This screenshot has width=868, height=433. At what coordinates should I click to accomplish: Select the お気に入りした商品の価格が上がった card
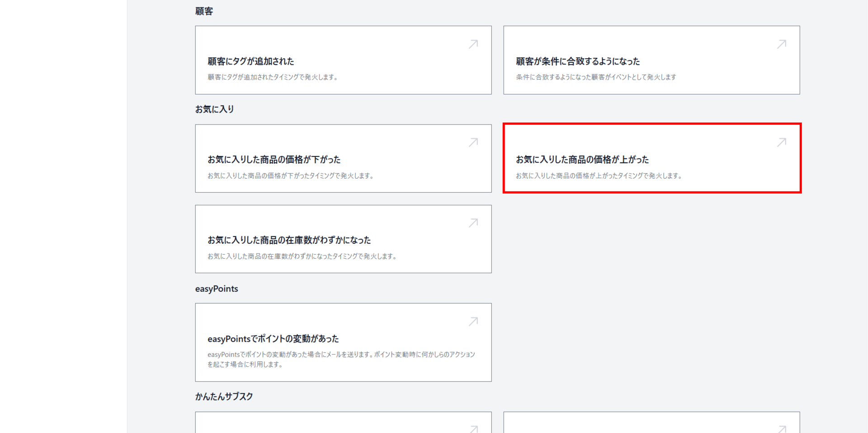point(651,158)
